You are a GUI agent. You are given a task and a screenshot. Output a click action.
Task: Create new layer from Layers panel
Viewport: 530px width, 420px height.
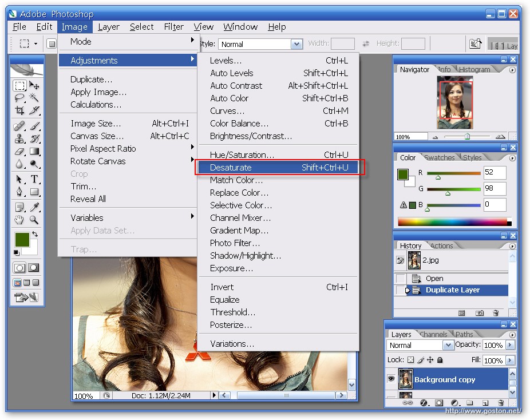tap(485, 403)
